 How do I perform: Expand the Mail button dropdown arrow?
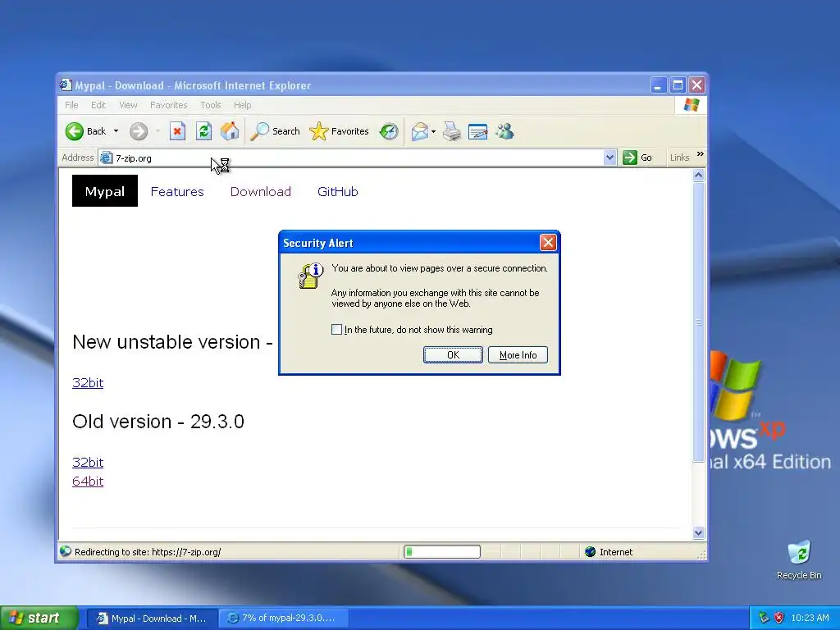click(433, 131)
